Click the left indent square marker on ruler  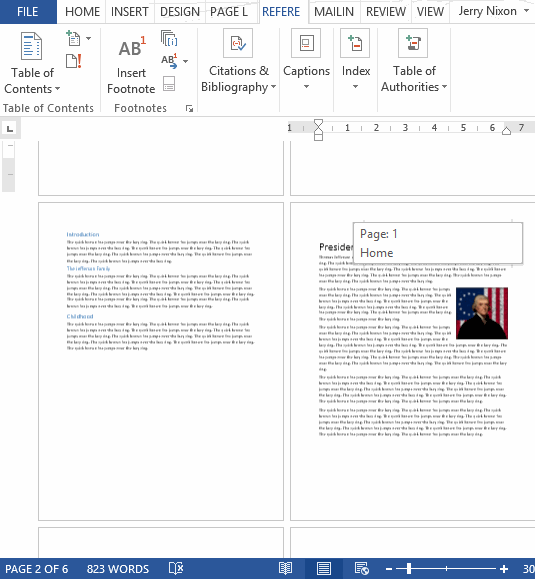[318, 137]
